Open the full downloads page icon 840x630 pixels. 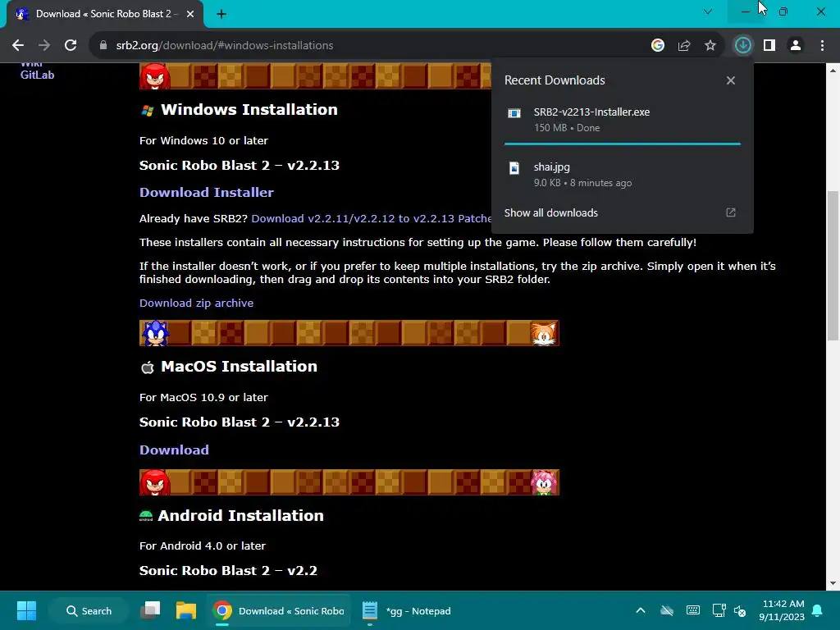click(731, 212)
